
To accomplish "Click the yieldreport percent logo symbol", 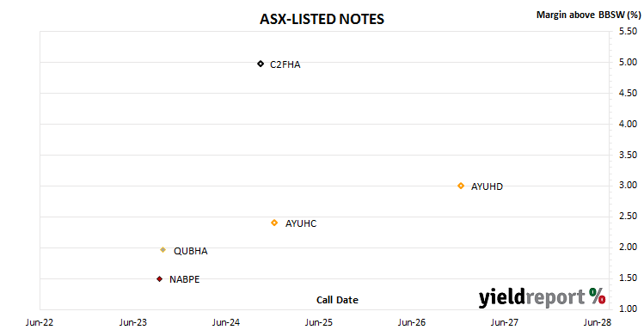I will [598, 296].
